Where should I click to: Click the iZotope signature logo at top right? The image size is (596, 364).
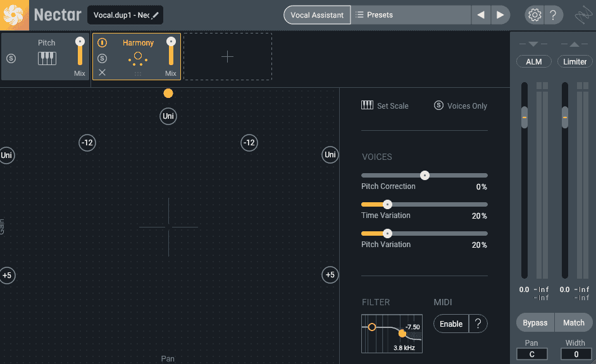pyautogui.click(x=583, y=15)
